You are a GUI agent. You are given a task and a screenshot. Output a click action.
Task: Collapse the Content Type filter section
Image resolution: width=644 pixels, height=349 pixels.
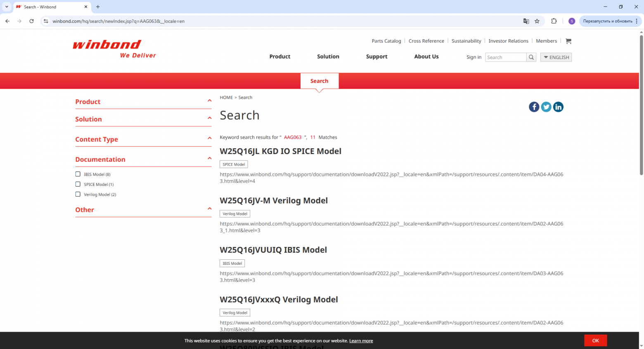click(x=210, y=138)
